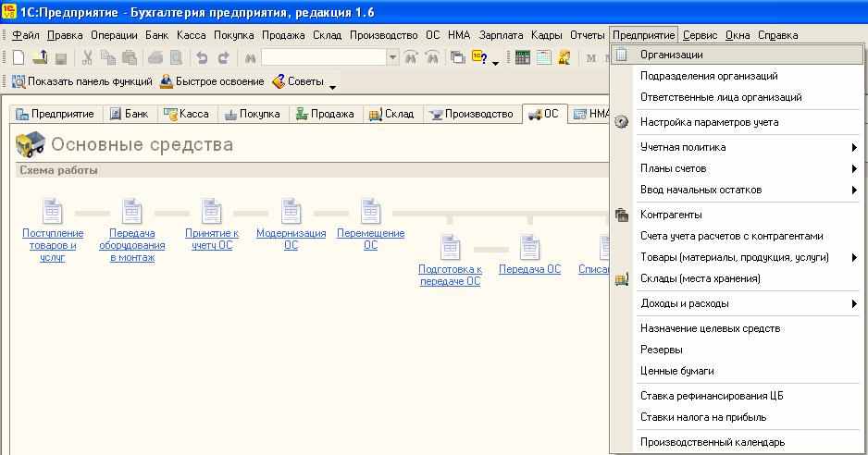Select Подразделения организаций menu item
This screenshot has height=455, width=868.
[737, 76]
